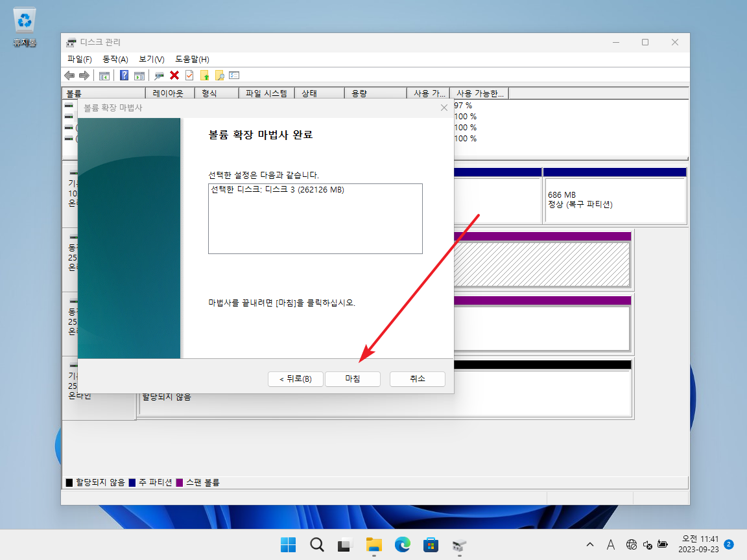747x560 pixels.
Task: Click the 선택한 디스크: 디스크 3 (262126 MB) line
Action: click(x=278, y=189)
